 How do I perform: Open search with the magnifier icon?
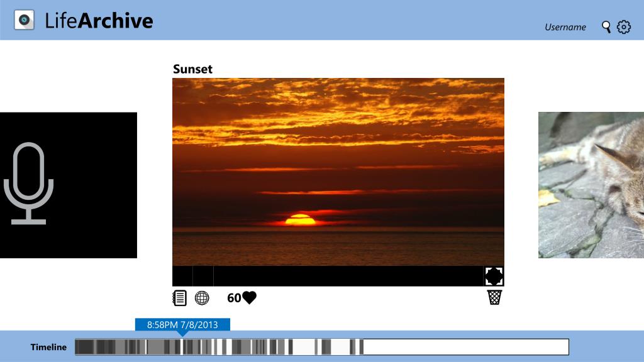606,27
